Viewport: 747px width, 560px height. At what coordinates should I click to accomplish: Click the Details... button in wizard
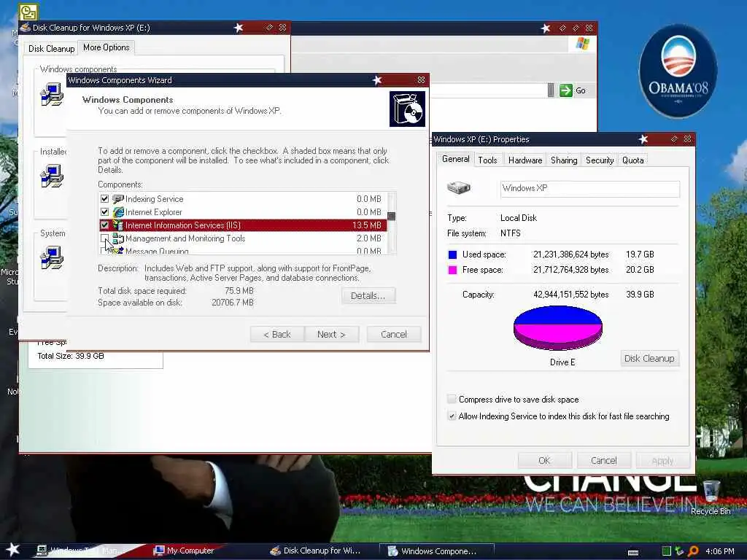368,295
